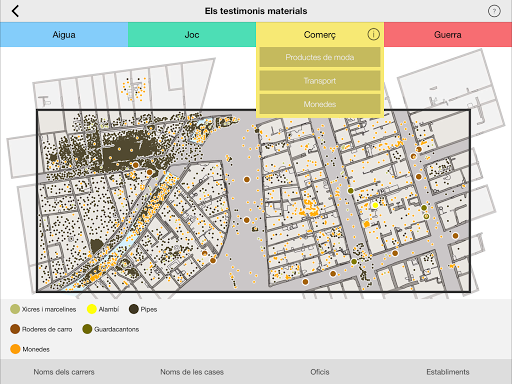Toggle the Noms de les cases layer

tap(192, 372)
